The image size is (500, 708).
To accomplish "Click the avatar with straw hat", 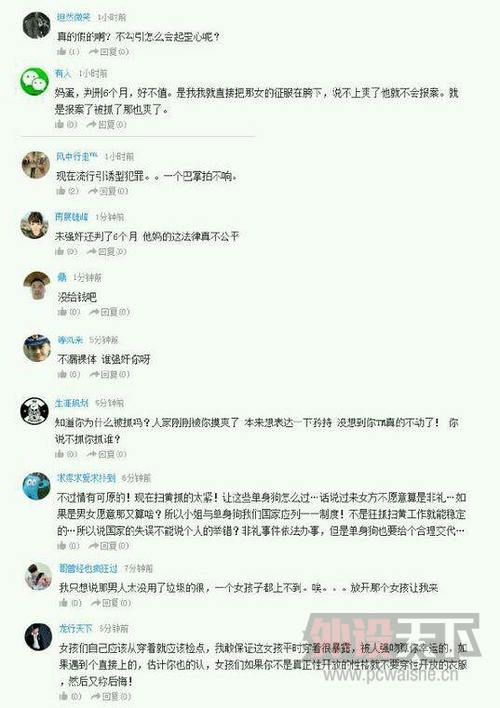I will [x=37, y=285].
